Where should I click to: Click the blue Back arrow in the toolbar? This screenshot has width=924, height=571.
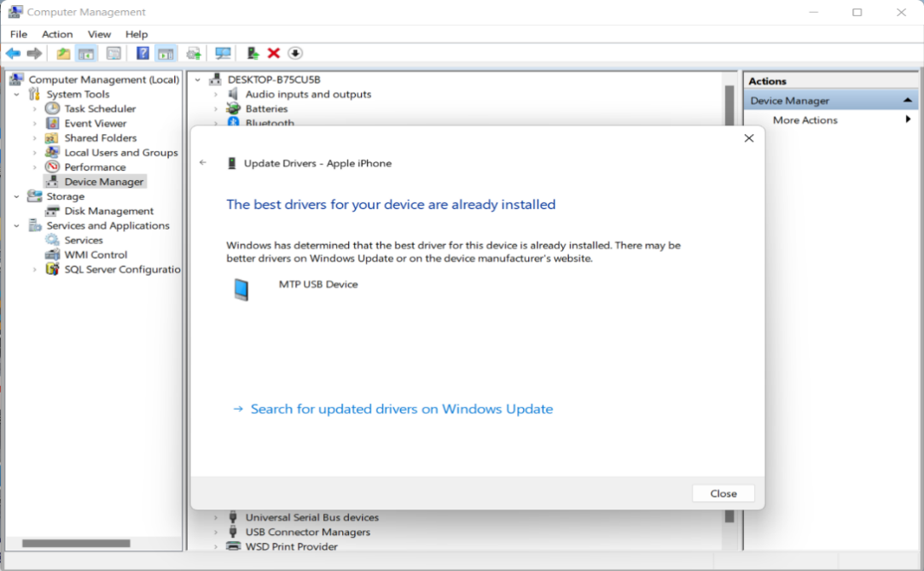13,54
